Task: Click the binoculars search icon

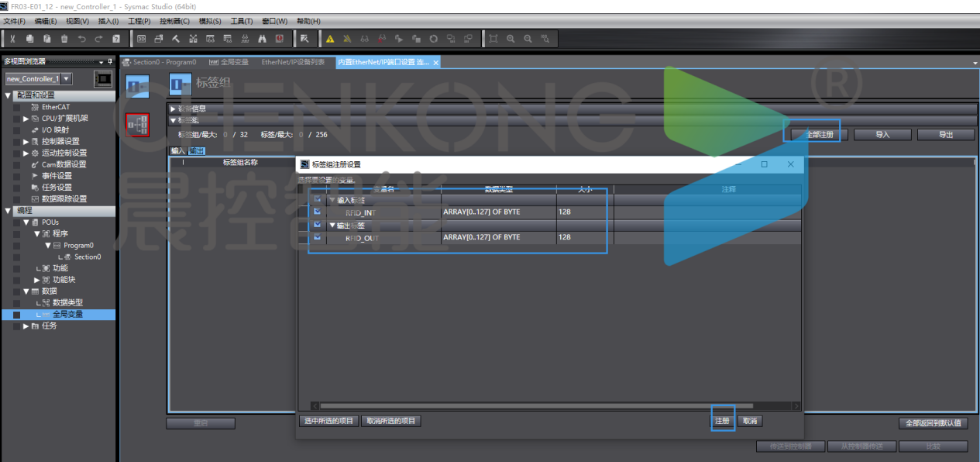Action: coord(263,39)
